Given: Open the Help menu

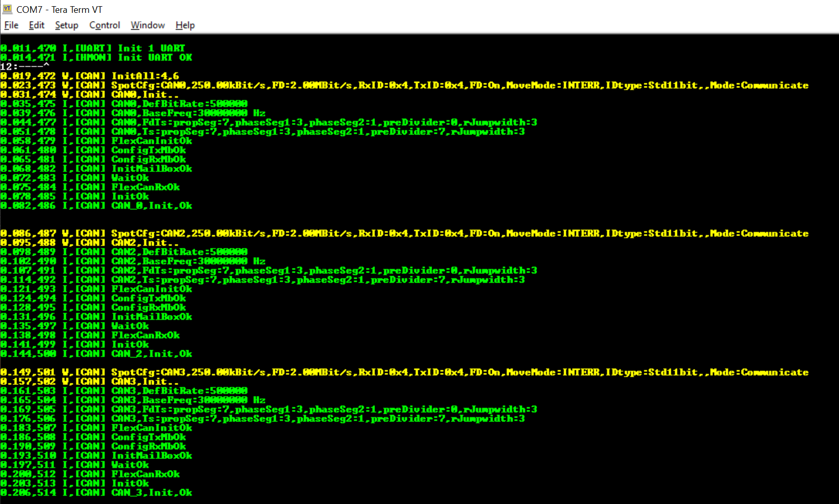Looking at the screenshot, I should tap(185, 25).
